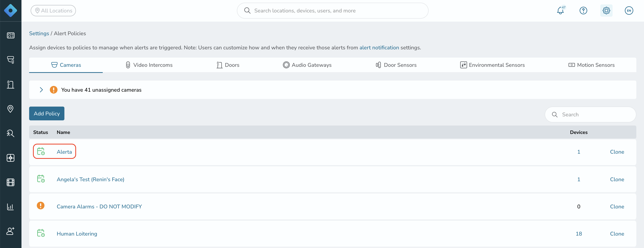Screen dimensions: 644x248
Task: Click the Devices column header
Action: 578,132
